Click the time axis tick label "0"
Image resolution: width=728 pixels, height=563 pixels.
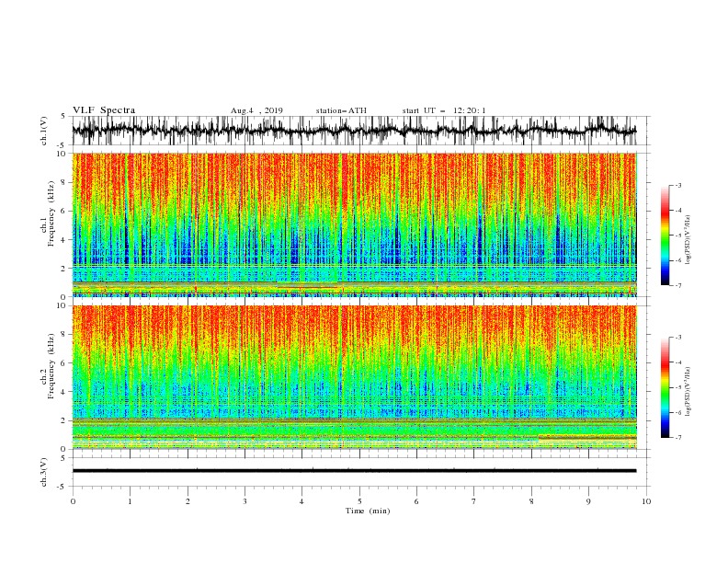(x=73, y=501)
